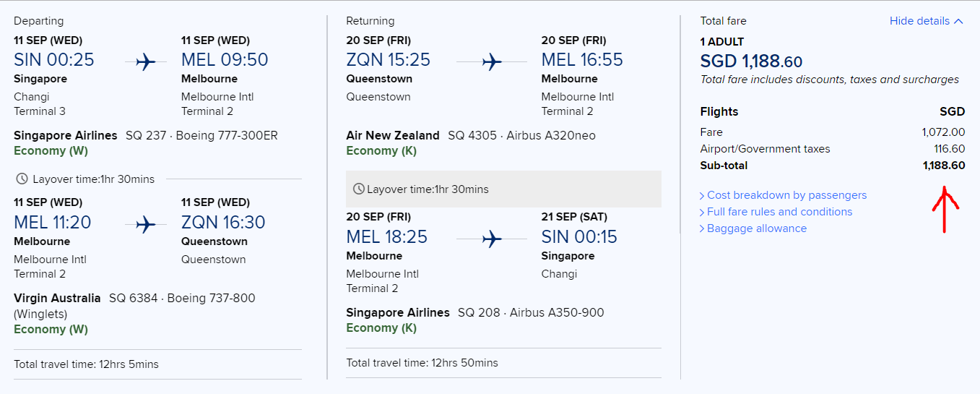
Task: Click the plane icon between SIN and MEL departing
Action: (x=146, y=62)
